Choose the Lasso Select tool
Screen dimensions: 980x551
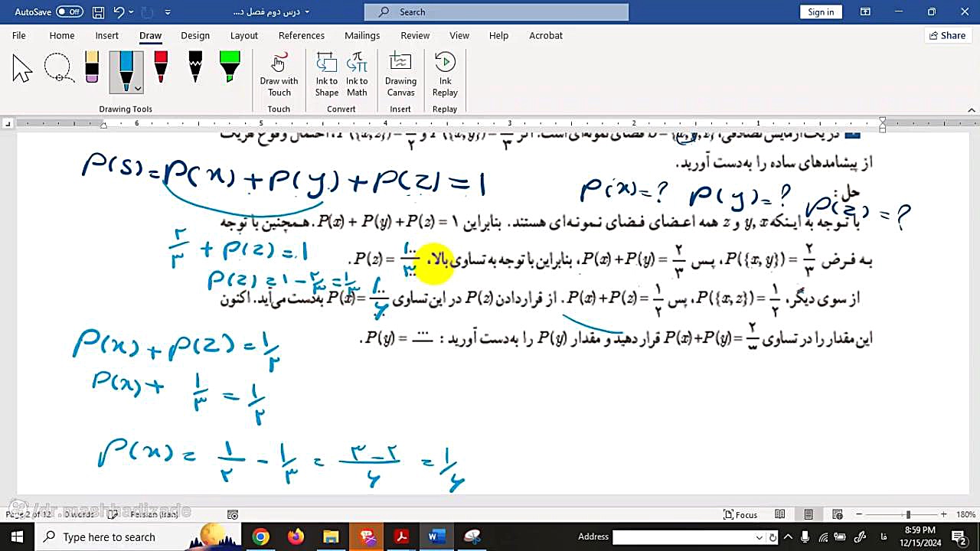pos(58,68)
